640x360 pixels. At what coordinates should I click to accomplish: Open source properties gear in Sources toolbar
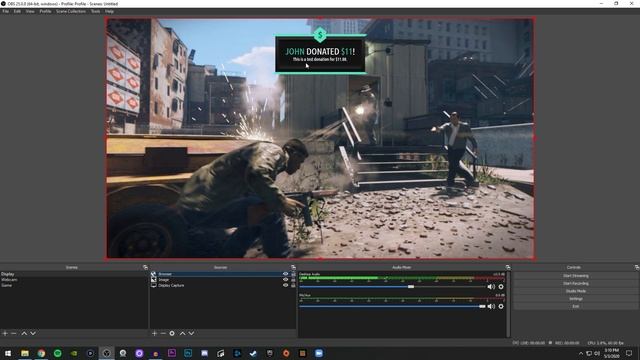coord(172,333)
